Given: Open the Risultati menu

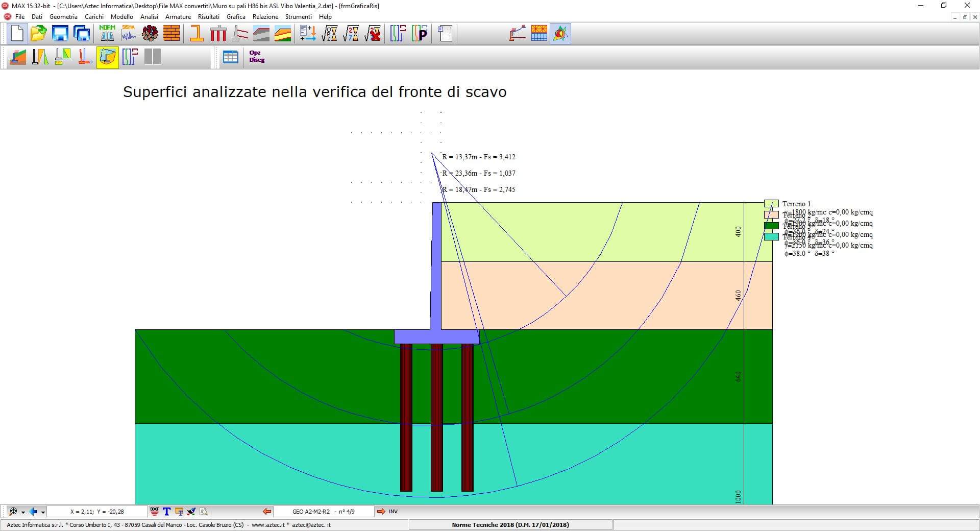Looking at the screenshot, I should coord(208,17).
